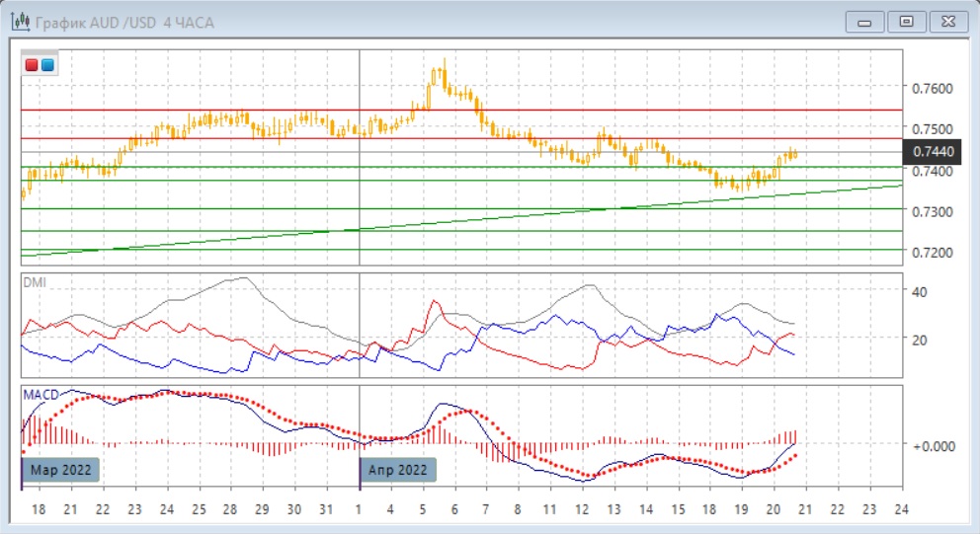Click the DMI scale value 40
This screenshot has height=534, width=980.
pos(918,291)
